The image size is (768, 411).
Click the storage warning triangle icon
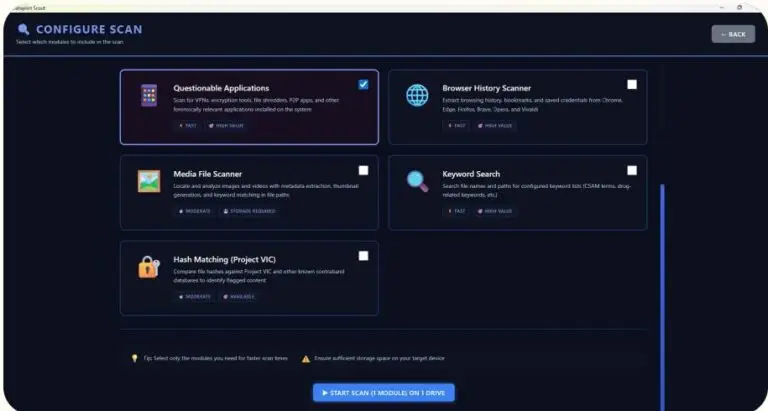[x=306, y=358]
